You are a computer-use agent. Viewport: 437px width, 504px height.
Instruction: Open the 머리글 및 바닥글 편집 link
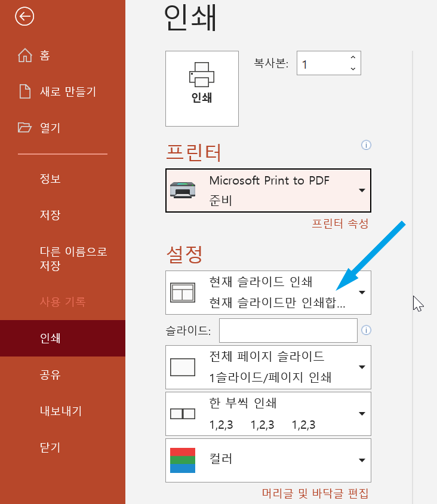315,493
